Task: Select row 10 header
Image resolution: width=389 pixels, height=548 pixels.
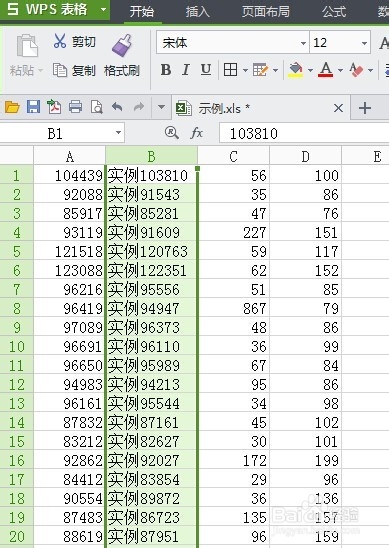Action: pos(16,346)
